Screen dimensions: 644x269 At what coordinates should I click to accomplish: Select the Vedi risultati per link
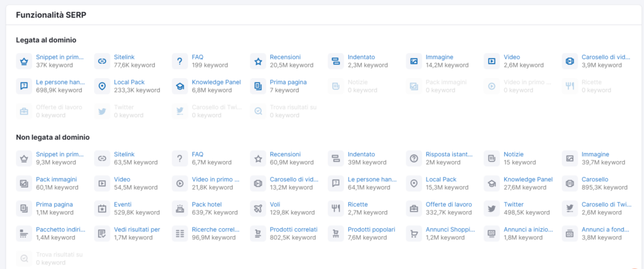tap(137, 229)
